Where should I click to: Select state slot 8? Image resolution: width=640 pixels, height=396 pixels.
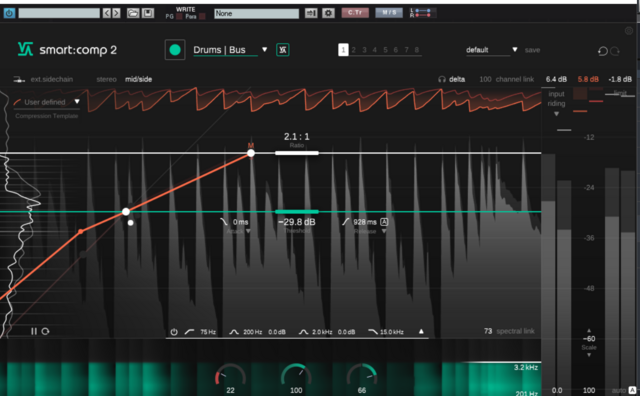tap(416, 50)
